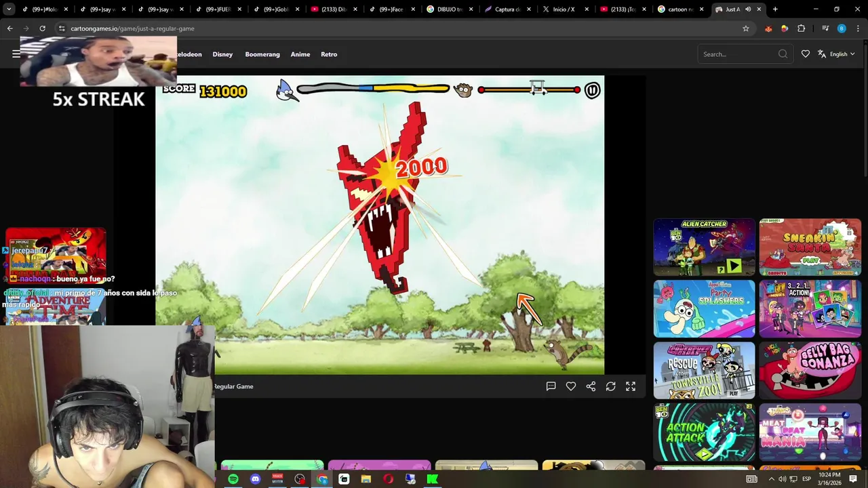
Task: Switch to the Captura tab
Action: coord(507,9)
